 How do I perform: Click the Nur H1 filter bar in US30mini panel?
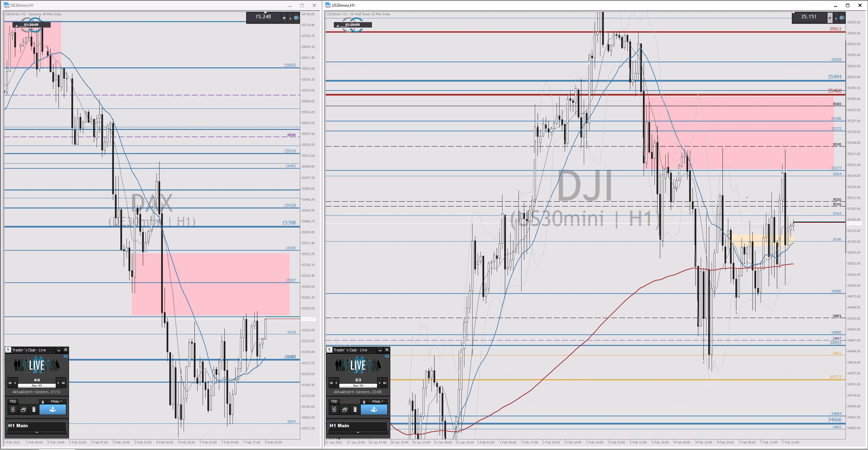pos(358,385)
